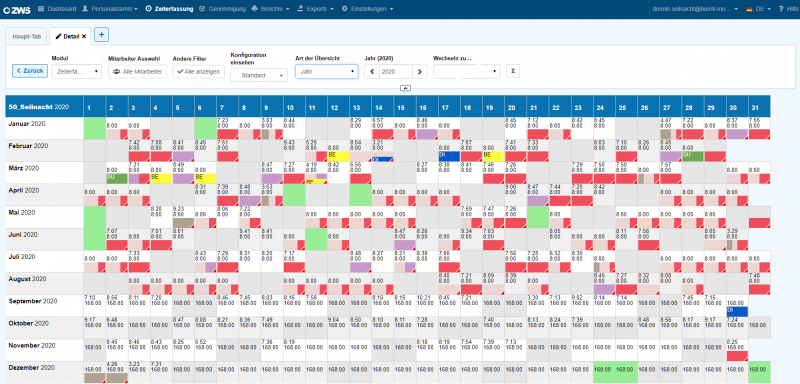Go to the next year arrow
This screenshot has height=384, width=800.
click(x=419, y=72)
